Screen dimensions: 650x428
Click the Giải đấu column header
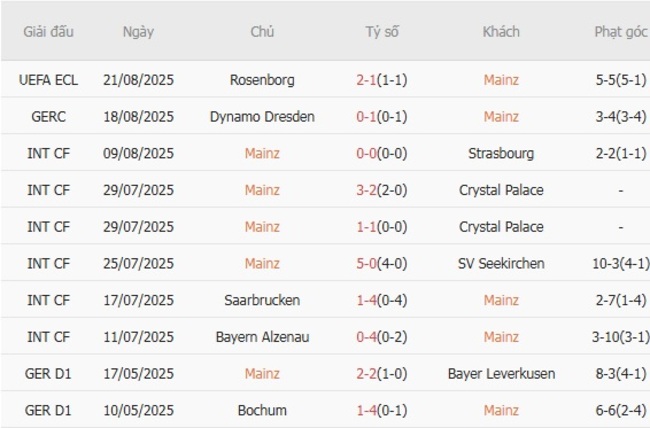click(49, 31)
